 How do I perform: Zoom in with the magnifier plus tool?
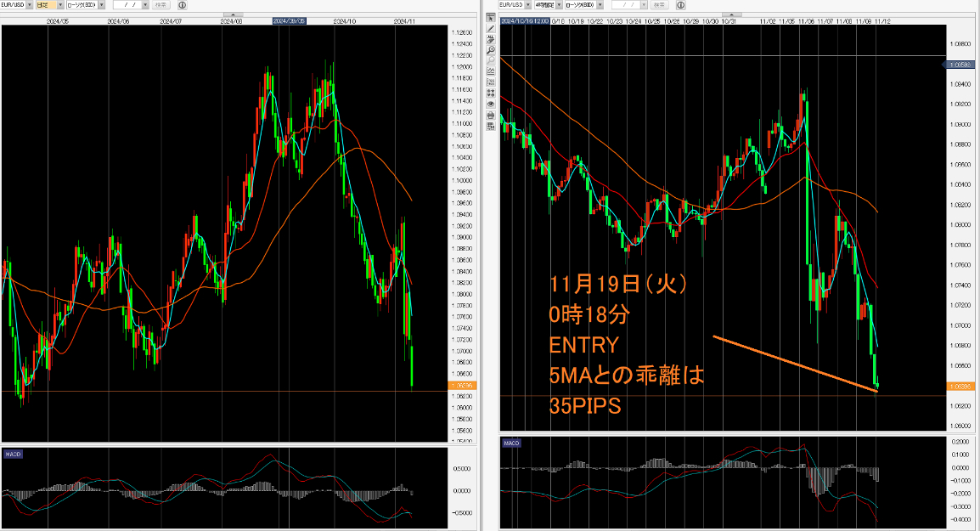coord(491,50)
